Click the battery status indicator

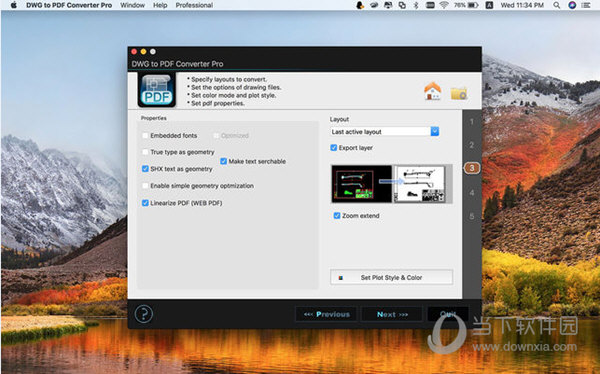[x=466, y=5]
